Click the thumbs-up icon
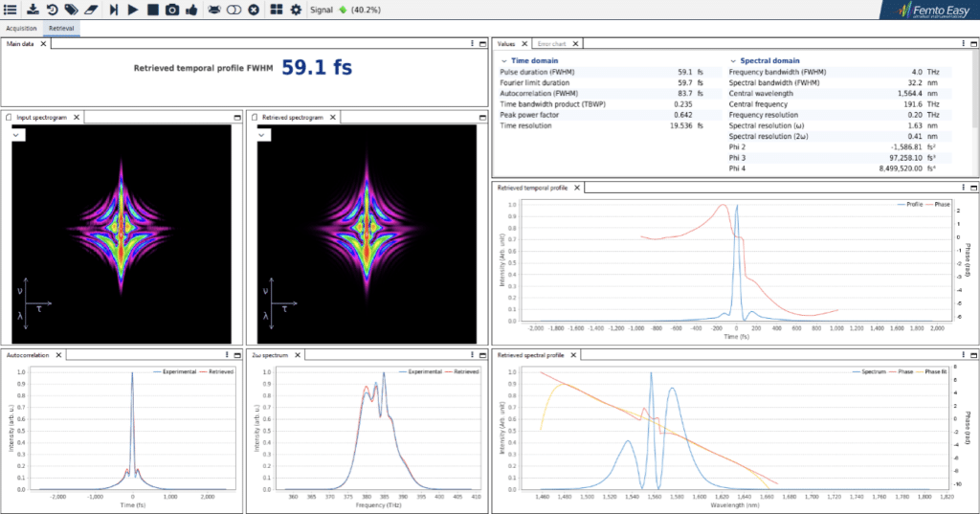Screen dimensions: 980x514 point(191,10)
